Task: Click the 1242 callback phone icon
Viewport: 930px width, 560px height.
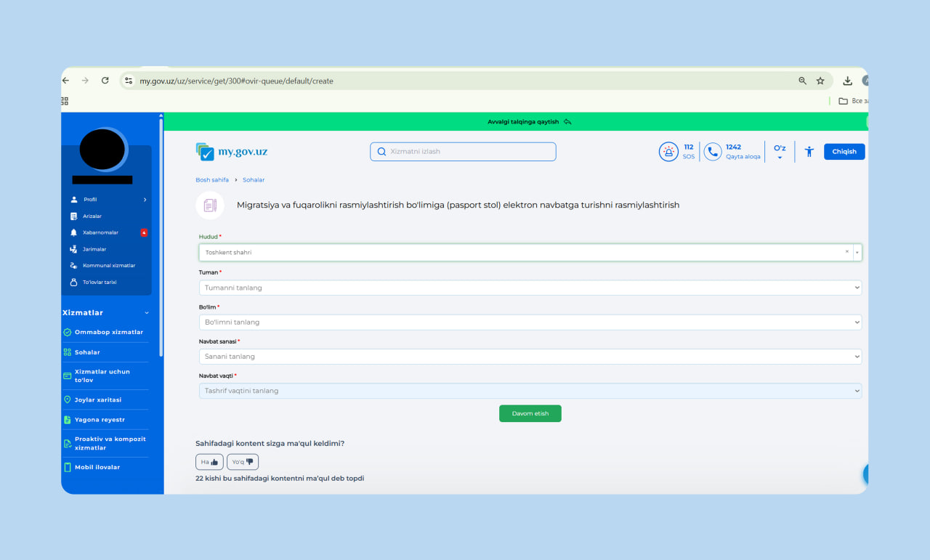Action: (713, 152)
